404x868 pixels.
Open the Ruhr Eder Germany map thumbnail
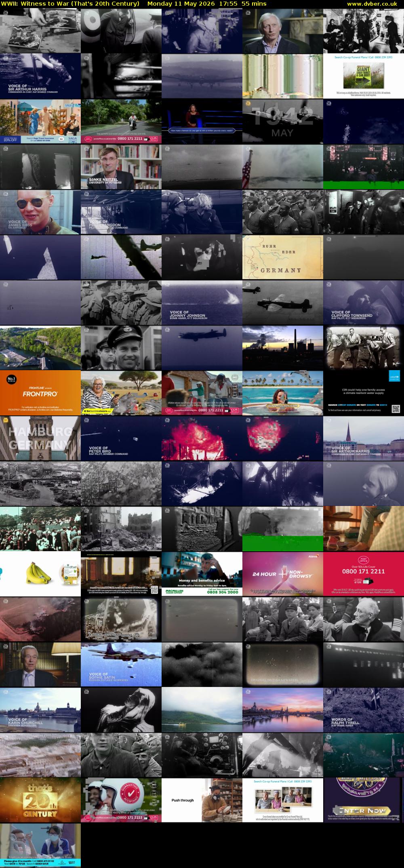point(283,257)
